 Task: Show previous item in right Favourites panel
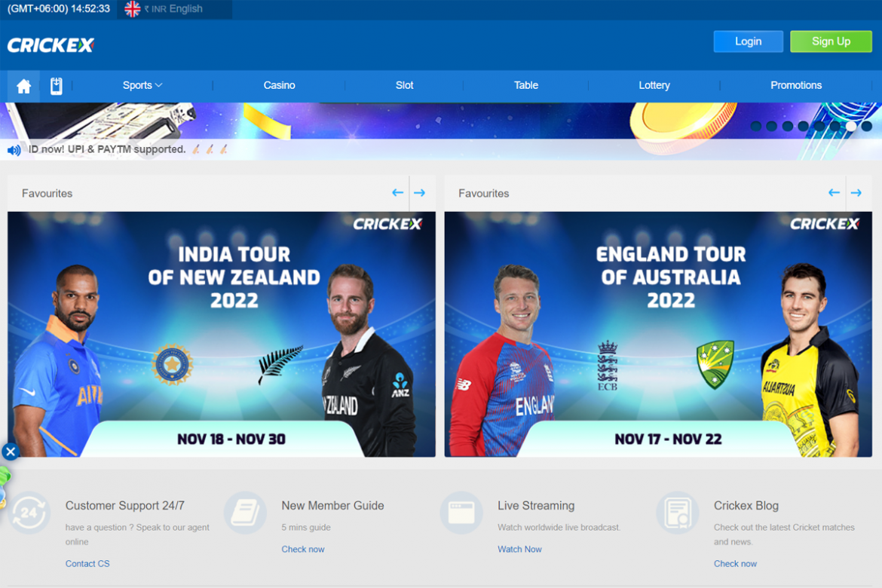pos(835,193)
